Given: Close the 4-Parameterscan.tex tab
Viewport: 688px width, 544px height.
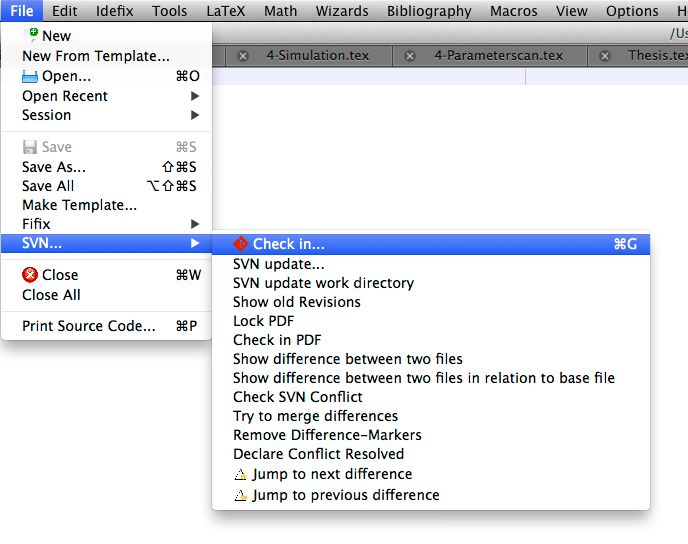Looking at the screenshot, I should click(410, 56).
